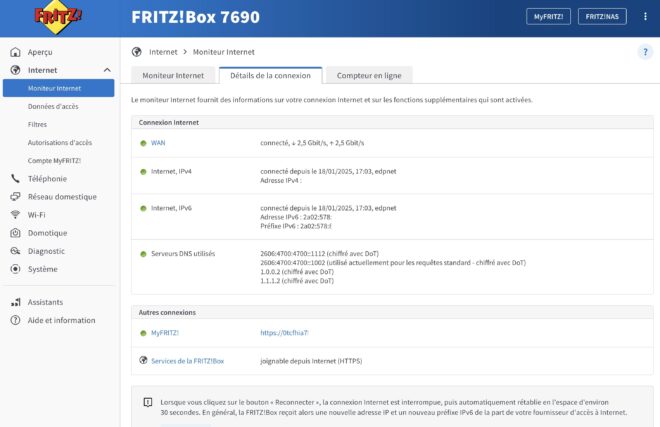Viewport: 660px width, 427px height.
Task: Click the Domotique icon
Action: [15, 233]
